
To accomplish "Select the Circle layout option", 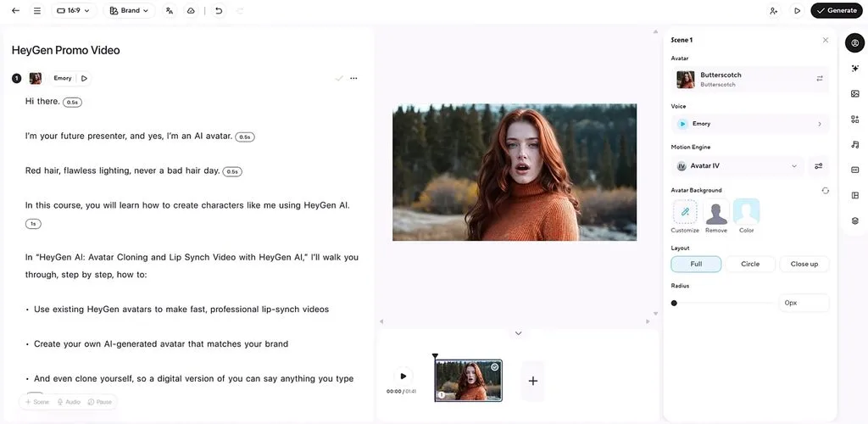I will [750, 264].
